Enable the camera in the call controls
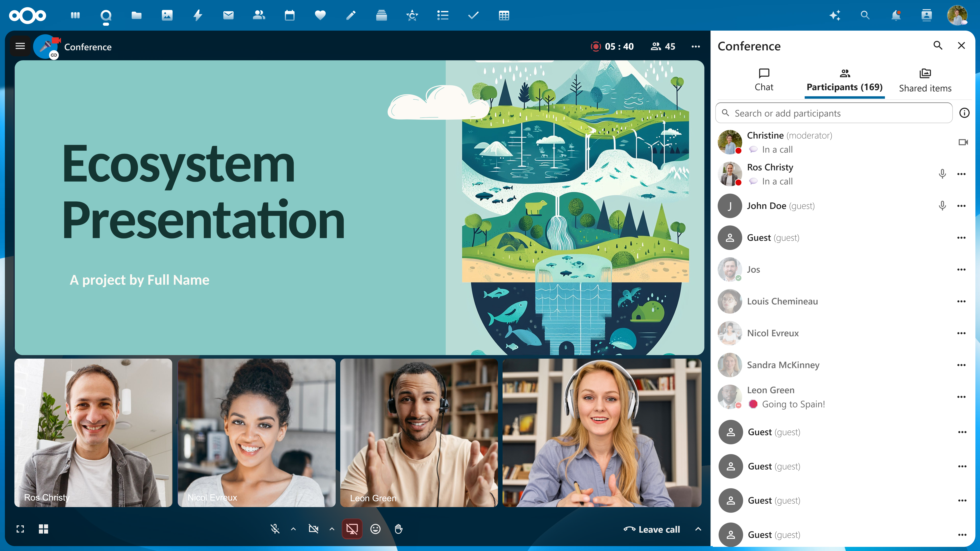Screen dimensions: 980x551 [313, 529]
